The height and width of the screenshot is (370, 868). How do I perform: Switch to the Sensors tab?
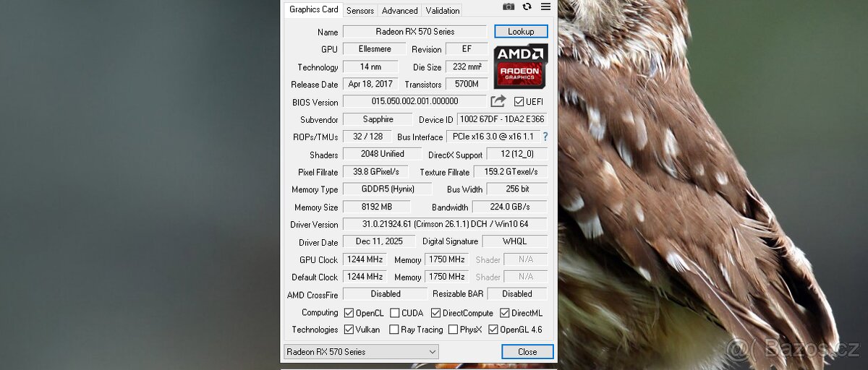[360, 10]
